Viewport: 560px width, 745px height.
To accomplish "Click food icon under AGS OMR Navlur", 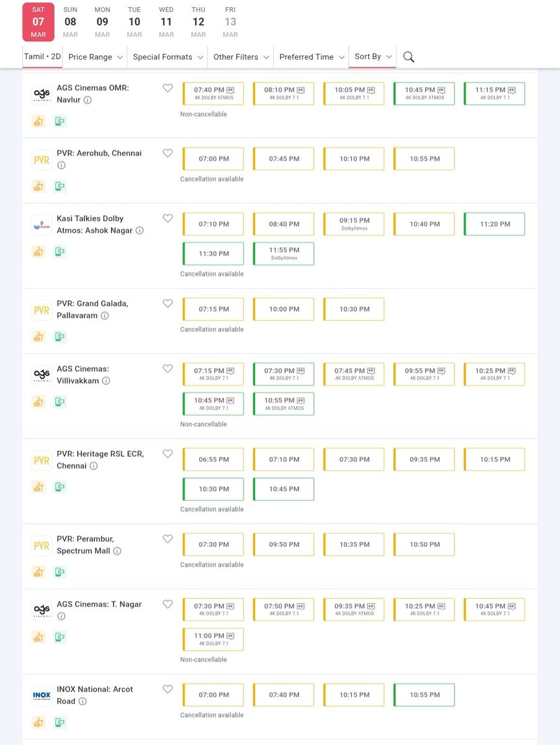I will point(39,121).
